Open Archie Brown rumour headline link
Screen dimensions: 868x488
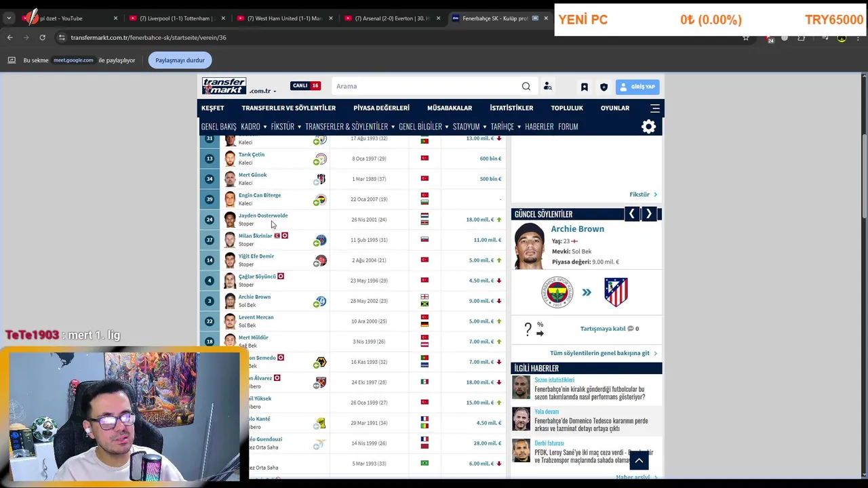coord(577,229)
